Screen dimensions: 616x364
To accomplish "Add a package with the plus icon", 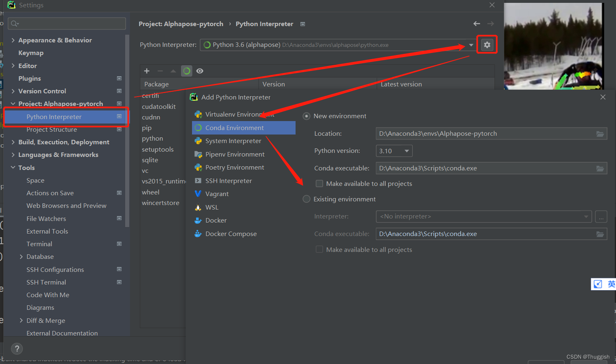I will 147,71.
